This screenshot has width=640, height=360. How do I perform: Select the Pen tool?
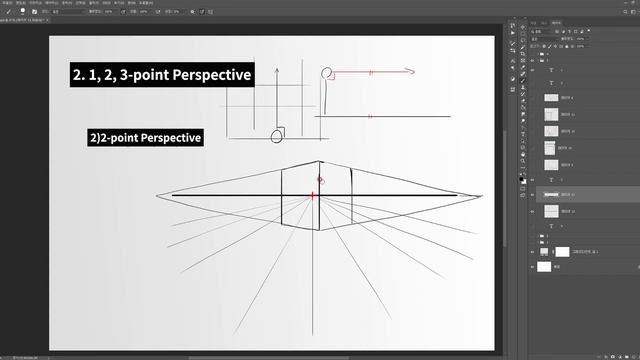click(523, 127)
